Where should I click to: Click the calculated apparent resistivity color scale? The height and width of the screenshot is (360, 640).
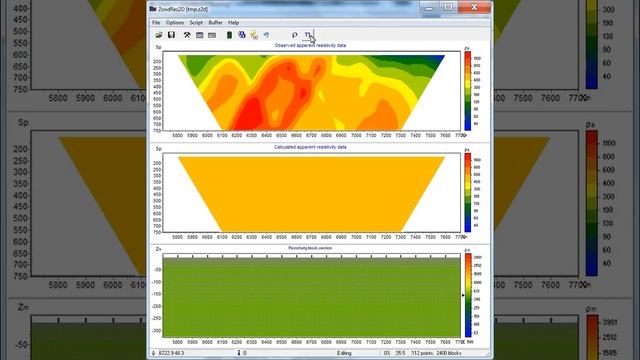pos(468,192)
